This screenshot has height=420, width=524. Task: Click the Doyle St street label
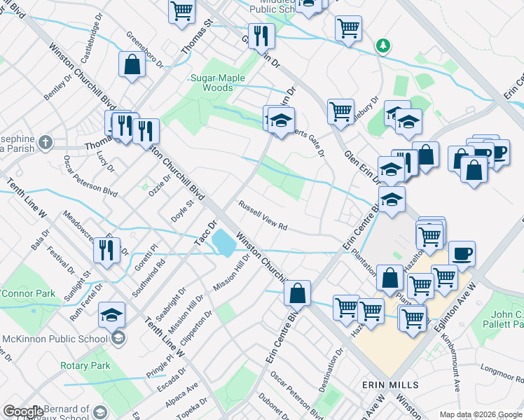coord(182,211)
